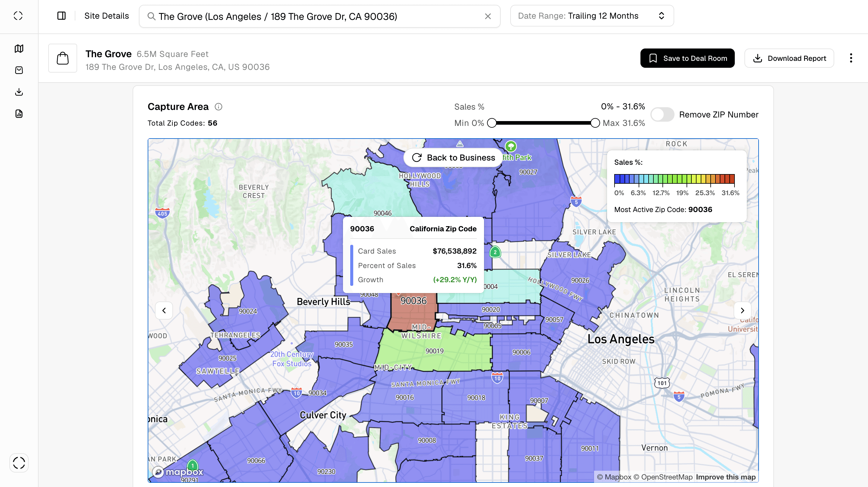Image resolution: width=868 pixels, height=487 pixels.
Task: Select ZIP 90011 label on map
Action: click(590, 449)
